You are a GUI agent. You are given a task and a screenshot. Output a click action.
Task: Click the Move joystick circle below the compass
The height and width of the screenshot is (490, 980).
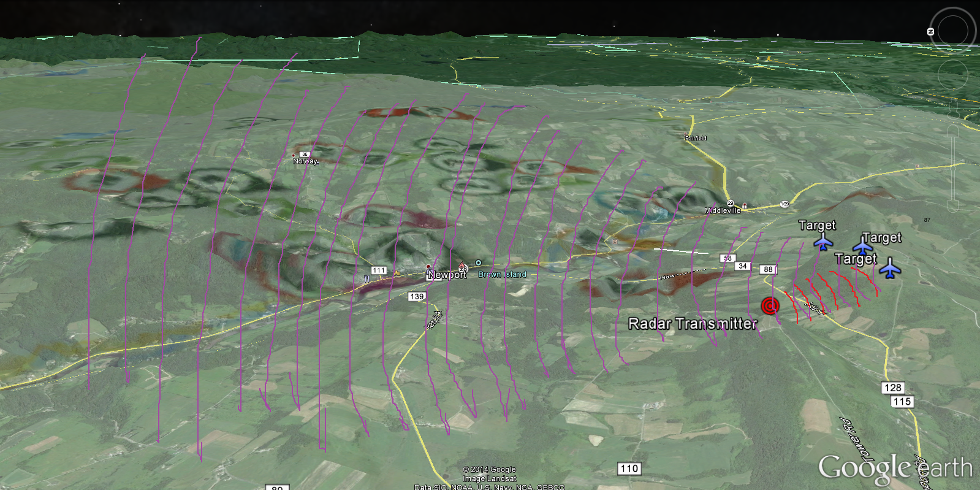tap(952, 75)
